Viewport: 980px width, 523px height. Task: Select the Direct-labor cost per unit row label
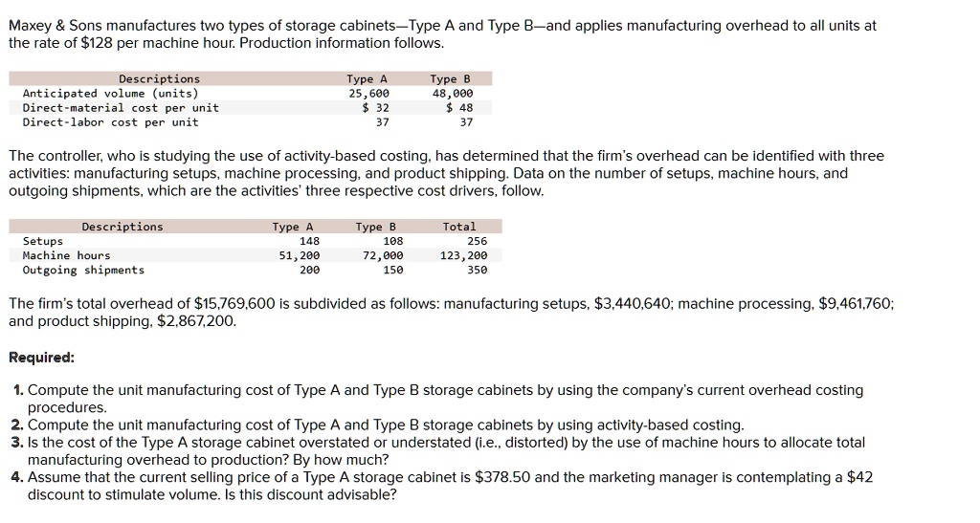(x=110, y=122)
